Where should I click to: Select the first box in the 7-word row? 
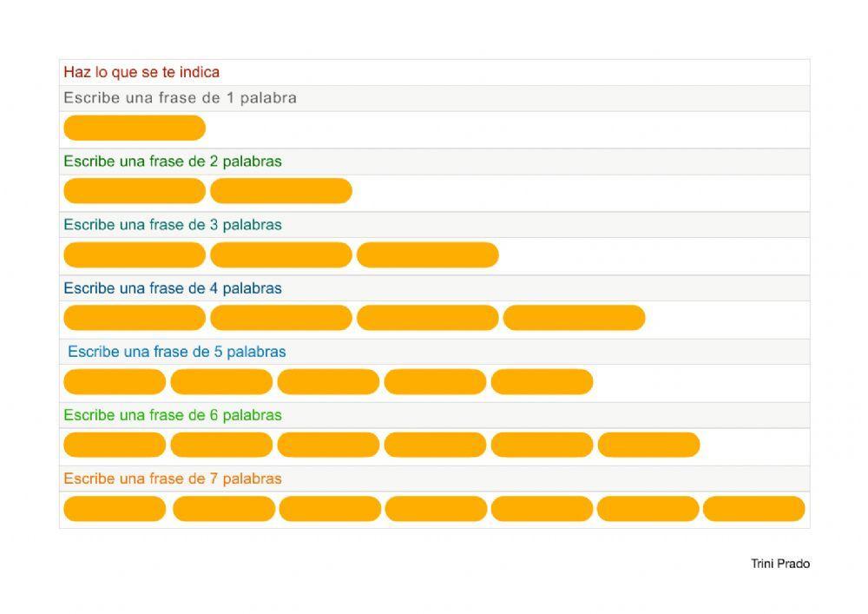[x=115, y=508]
